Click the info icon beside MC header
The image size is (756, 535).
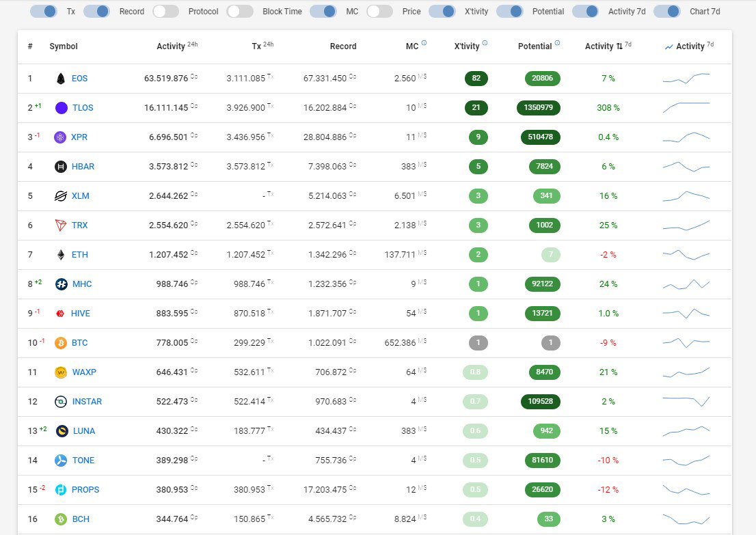coord(424,43)
